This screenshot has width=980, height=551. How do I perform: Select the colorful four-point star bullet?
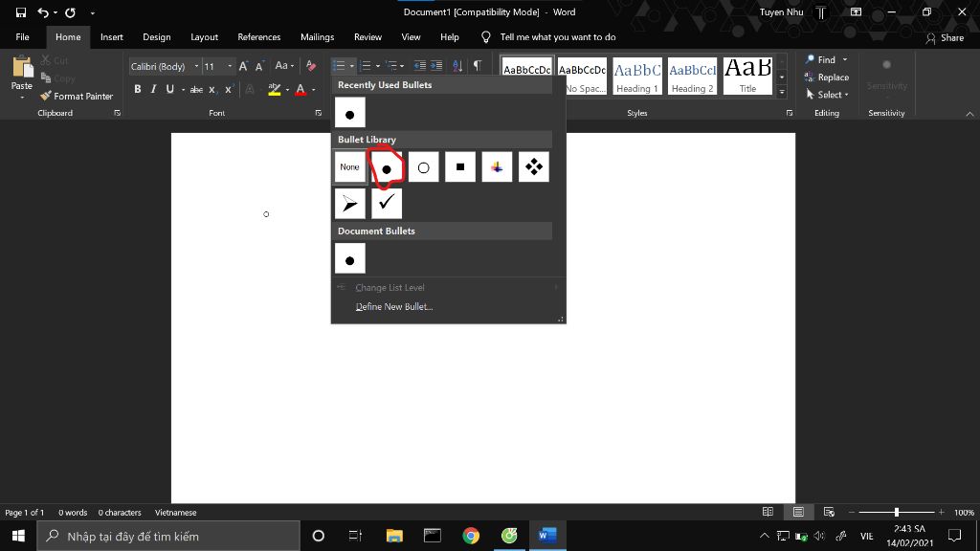pos(497,166)
